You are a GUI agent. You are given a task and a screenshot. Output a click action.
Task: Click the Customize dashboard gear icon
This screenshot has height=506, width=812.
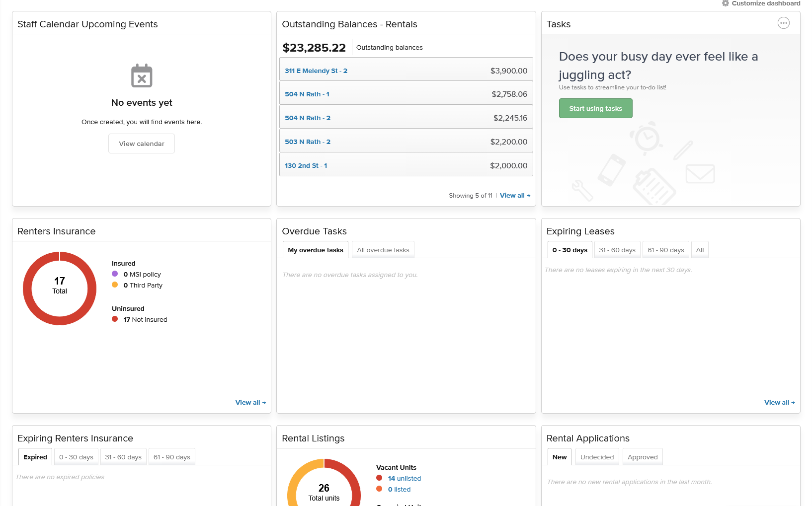click(x=725, y=3)
